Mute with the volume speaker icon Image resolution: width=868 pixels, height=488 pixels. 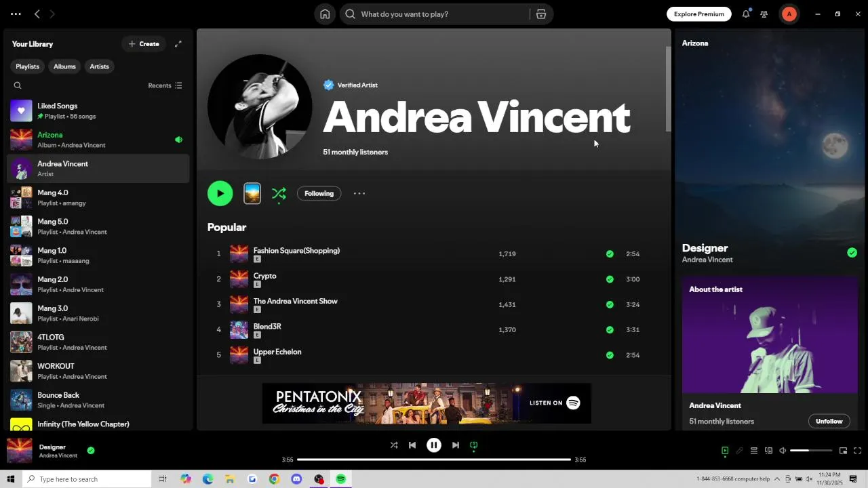(x=783, y=451)
